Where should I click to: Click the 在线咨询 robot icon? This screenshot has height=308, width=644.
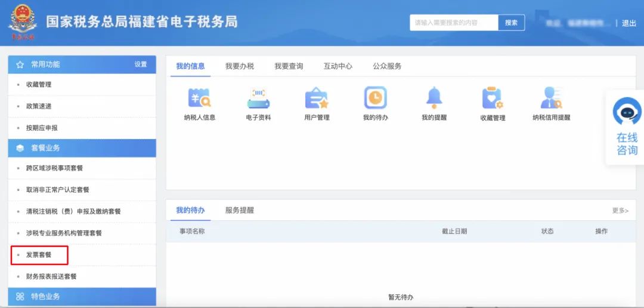(627, 111)
